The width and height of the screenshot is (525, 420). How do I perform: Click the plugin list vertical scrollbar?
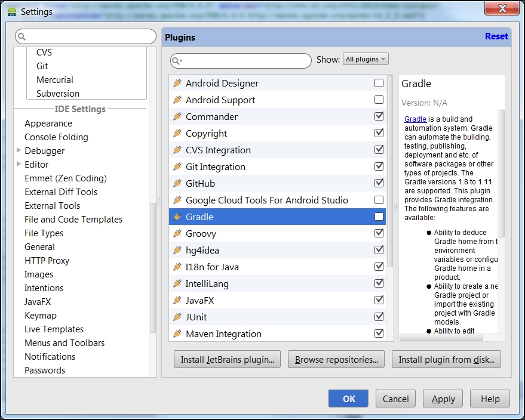coord(390,171)
